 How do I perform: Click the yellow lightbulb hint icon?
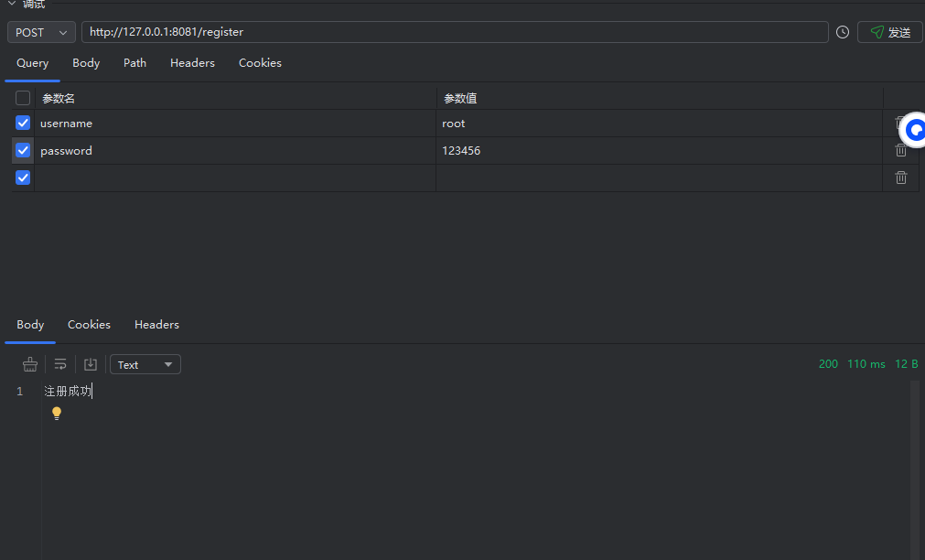tap(57, 414)
